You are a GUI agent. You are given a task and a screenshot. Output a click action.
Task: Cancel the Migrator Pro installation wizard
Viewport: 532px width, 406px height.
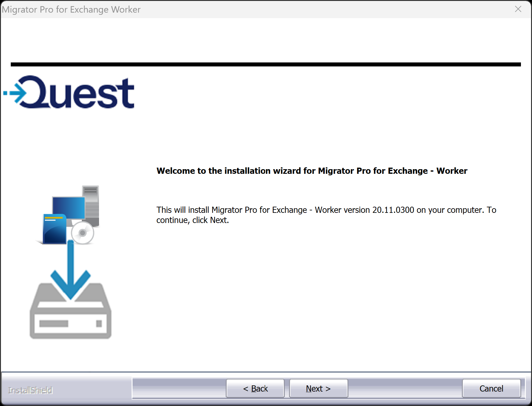[x=491, y=388]
